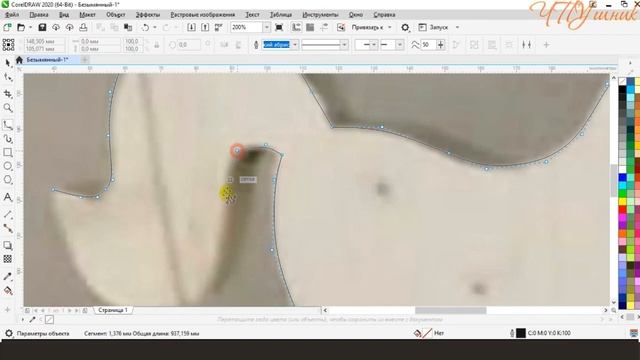Open the Текст menu
640x360 pixels.
252,15
